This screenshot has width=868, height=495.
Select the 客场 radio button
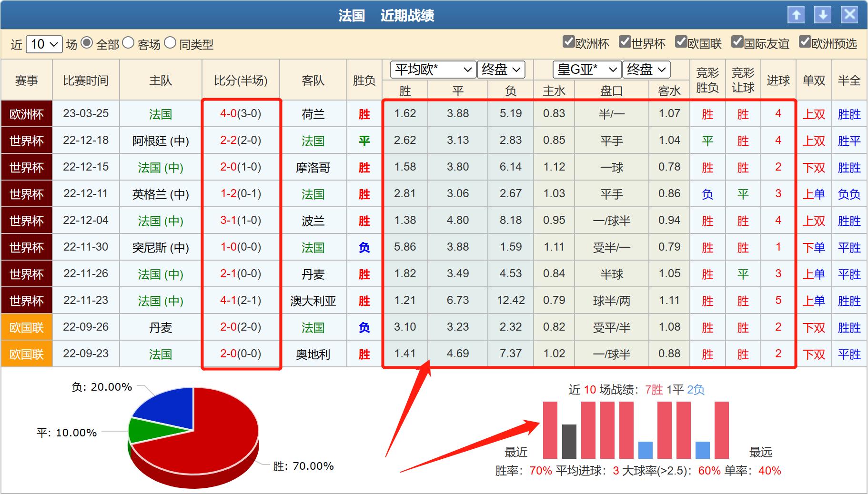pyautogui.click(x=127, y=43)
